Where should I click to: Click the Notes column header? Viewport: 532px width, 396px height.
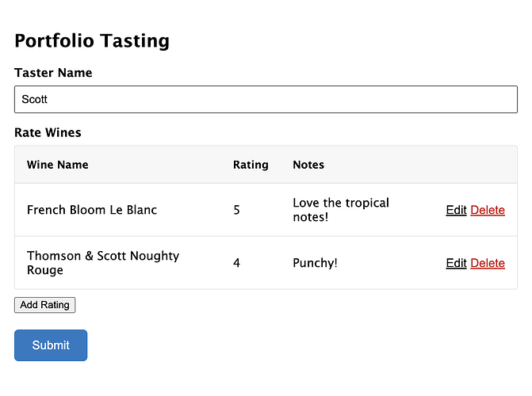[308, 165]
